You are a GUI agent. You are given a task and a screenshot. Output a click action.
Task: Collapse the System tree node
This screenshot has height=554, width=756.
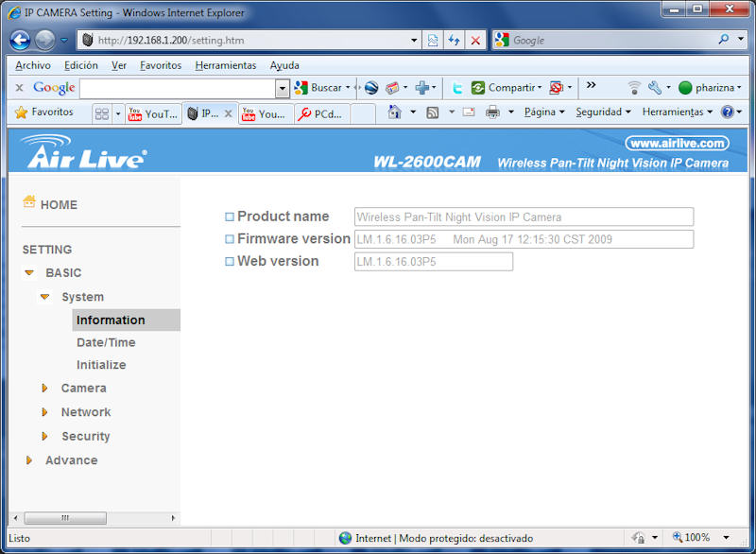tap(44, 297)
